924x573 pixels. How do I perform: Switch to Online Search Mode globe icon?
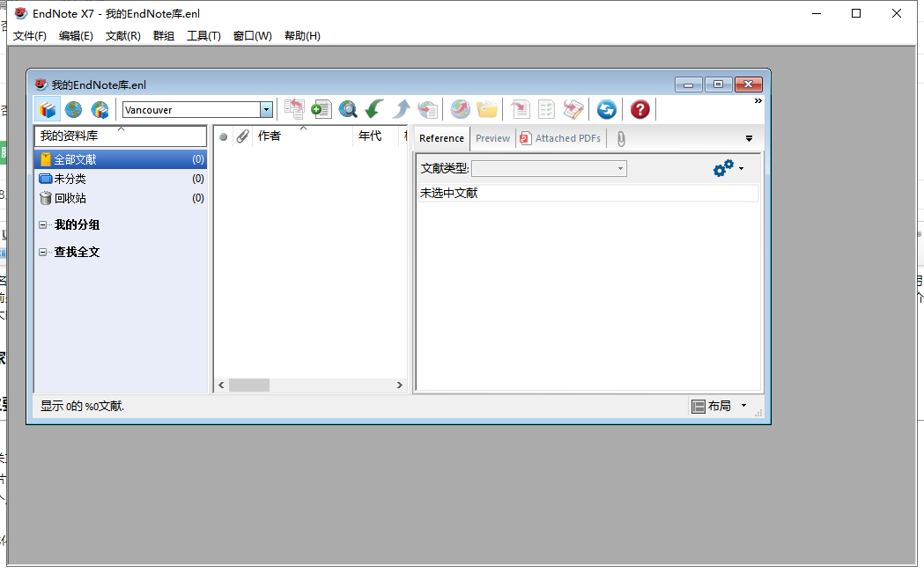(x=73, y=109)
